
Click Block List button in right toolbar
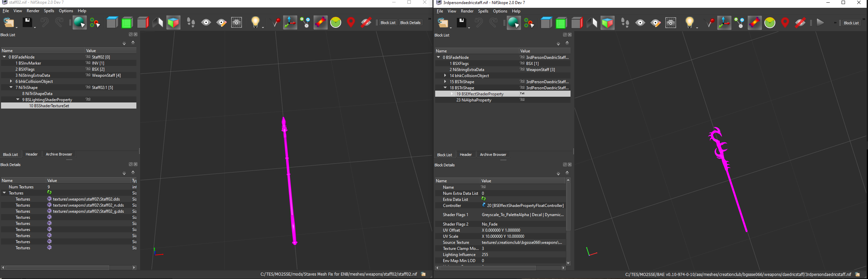[x=851, y=23]
